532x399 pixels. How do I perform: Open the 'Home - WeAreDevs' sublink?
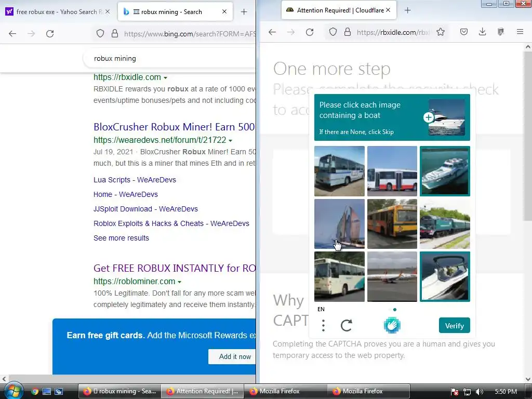(x=126, y=194)
